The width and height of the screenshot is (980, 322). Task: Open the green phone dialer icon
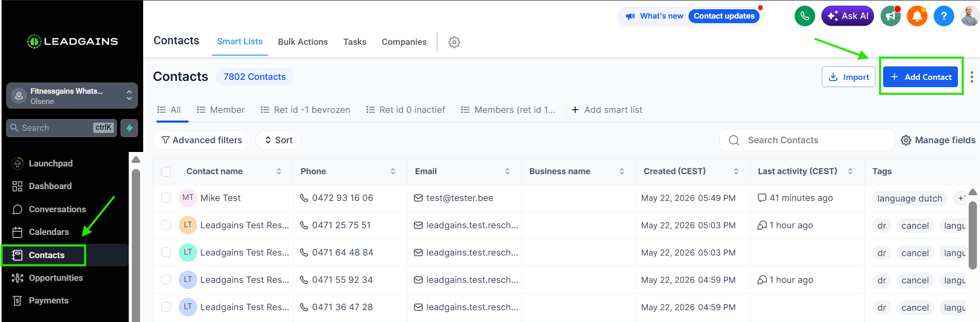[x=804, y=16]
